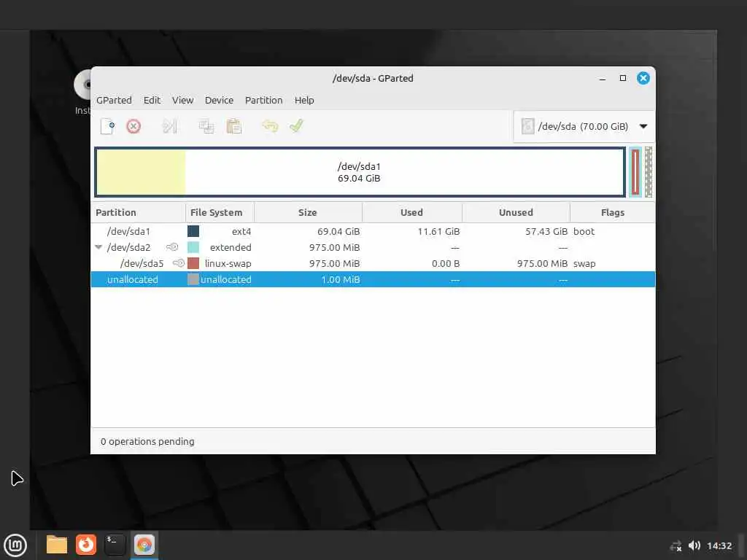Click the 14:32 clock in the panel
This screenshot has height=560, width=747.
coord(719,545)
